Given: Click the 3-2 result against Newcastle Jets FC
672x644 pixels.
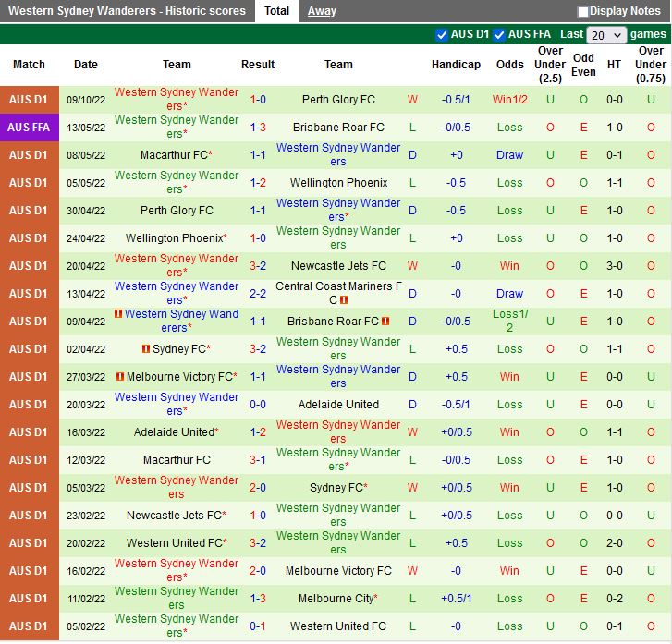Looking at the screenshot, I should pos(258,266).
